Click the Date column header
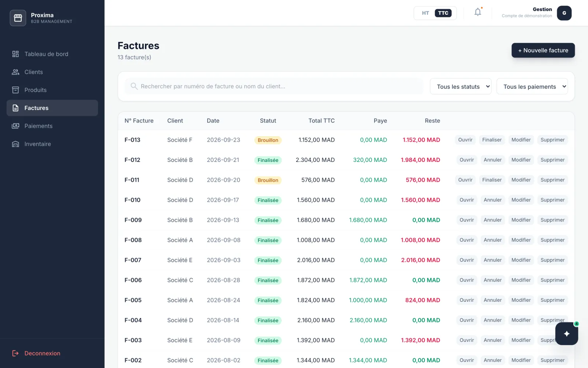This screenshot has width=588, height=368. [x=213, y=121]
